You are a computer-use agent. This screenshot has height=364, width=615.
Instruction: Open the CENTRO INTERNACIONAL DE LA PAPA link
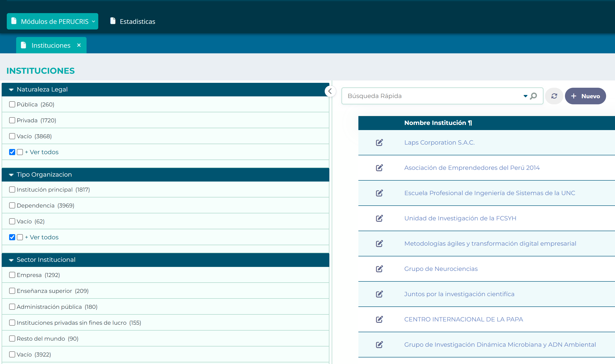[463, 319]
